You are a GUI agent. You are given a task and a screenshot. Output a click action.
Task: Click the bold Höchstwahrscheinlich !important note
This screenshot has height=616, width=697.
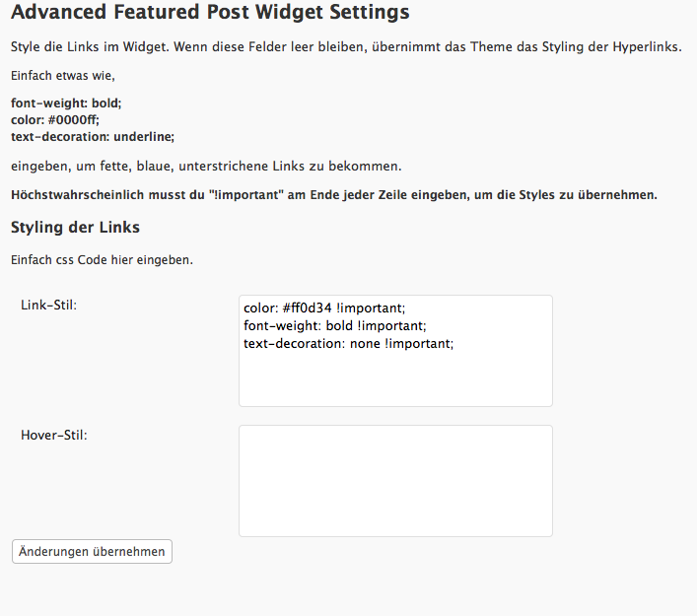(x=333, y=194)
